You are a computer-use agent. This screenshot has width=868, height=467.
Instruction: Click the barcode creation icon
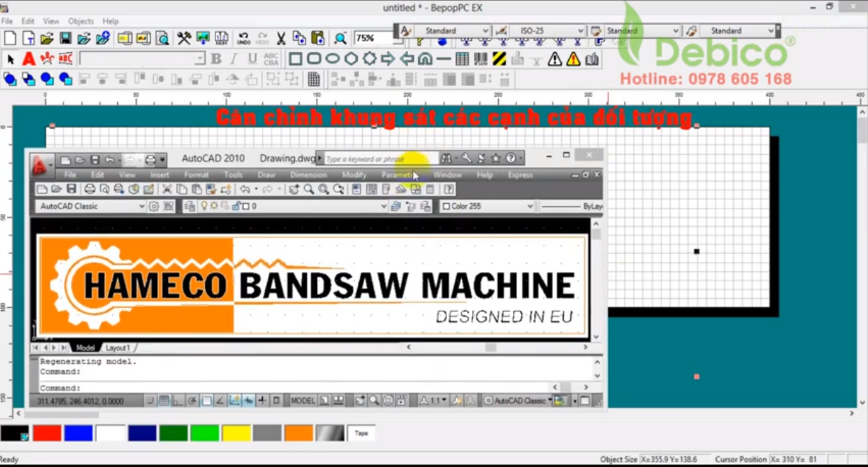[480, 59]
